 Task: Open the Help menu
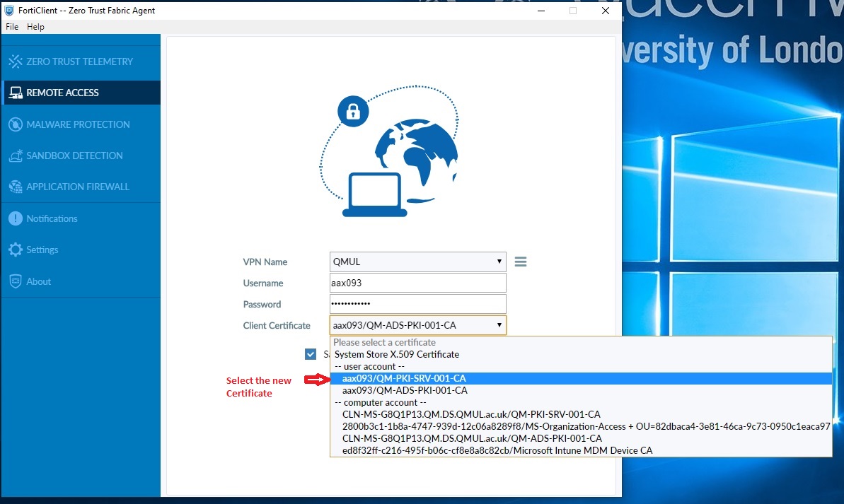coord(35,27)
